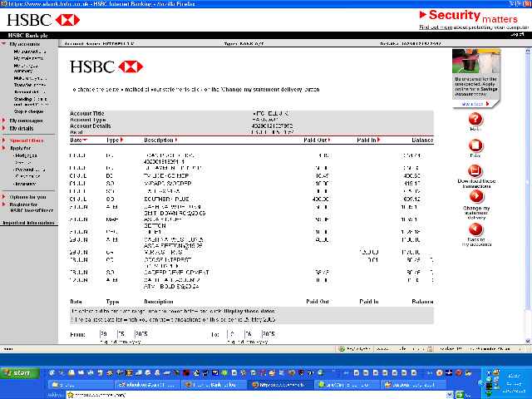Open the taskbar address bar dropdown arrow
The height and width of the screenshot is (399, 532).
pyautogui.click(x=450, y=395)
